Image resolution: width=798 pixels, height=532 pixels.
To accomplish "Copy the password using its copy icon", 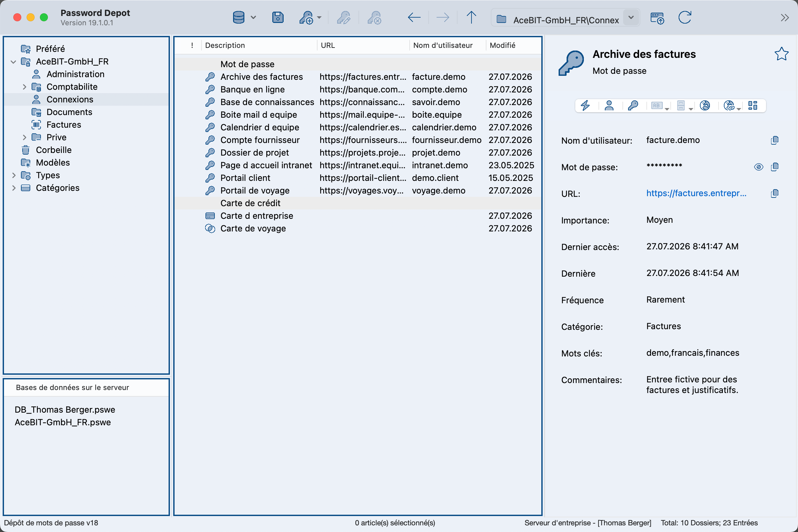I will point(775,167).
